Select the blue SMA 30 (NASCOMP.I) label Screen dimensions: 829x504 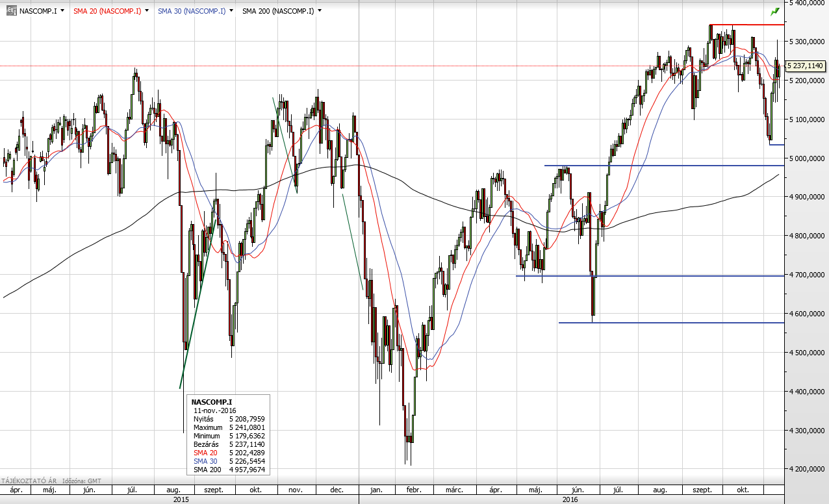click(x=192, y=11)
